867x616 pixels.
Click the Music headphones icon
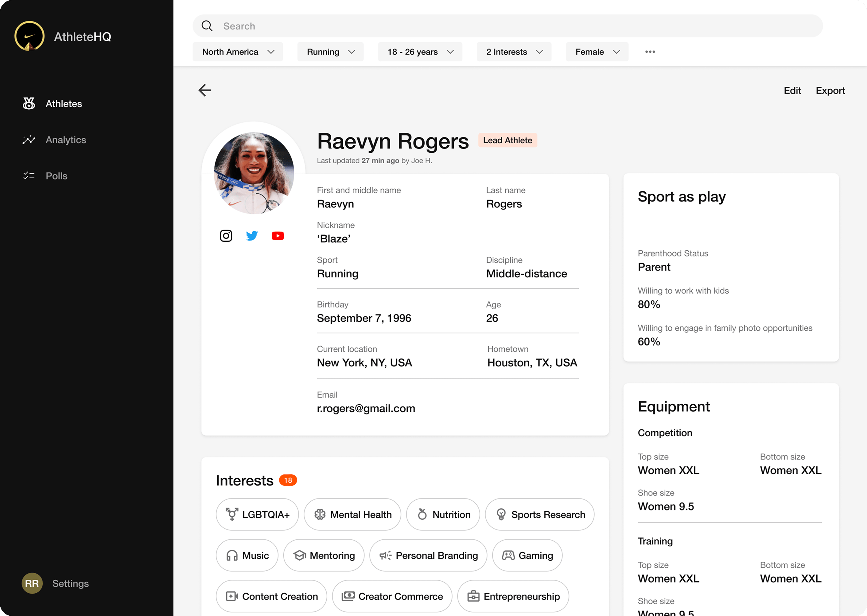pyautogui.click(x=232, y=555)
